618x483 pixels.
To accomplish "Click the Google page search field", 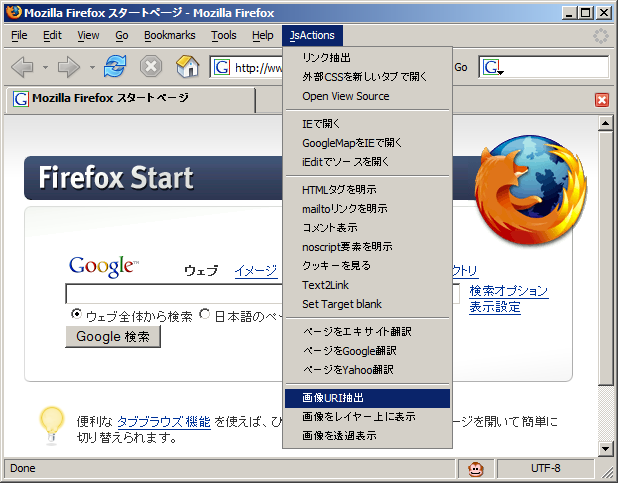I will (174, 294).
